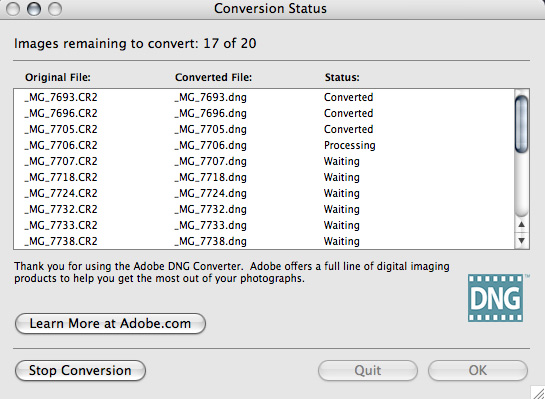Click converted file _MG_7693.dng
Image resolution: width=545 pixels, height=399 pixels.
point(211,97)
